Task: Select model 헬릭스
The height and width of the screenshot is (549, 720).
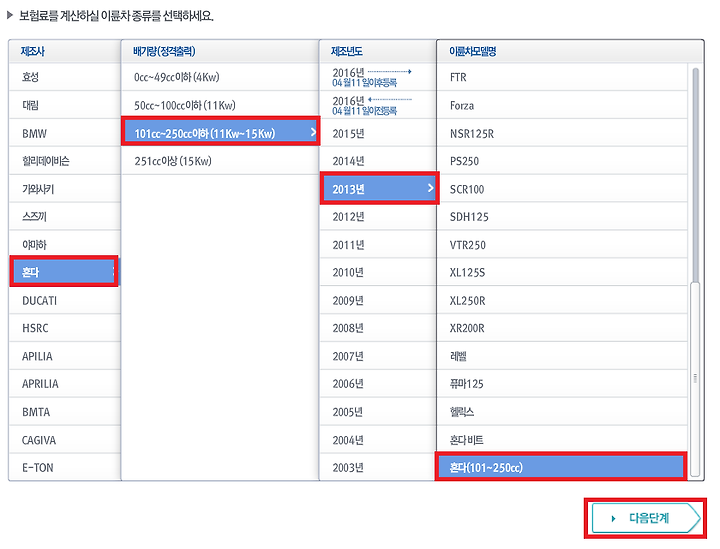Action: point(562,412)
